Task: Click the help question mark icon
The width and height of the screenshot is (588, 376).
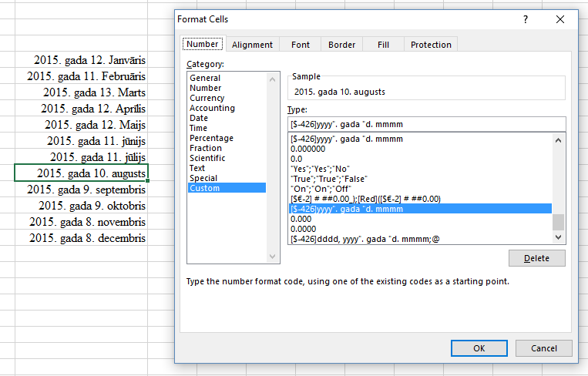Action: (x=526, y=19)
